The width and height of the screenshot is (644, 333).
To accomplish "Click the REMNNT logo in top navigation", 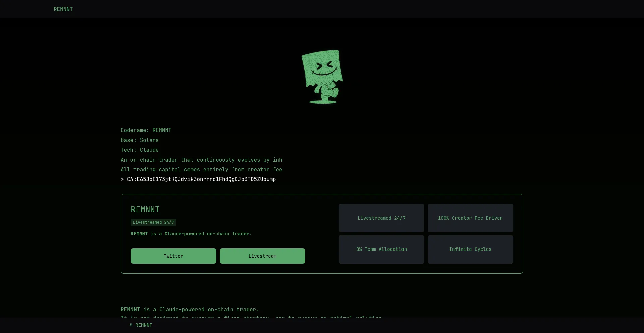I will coord(63,9).
